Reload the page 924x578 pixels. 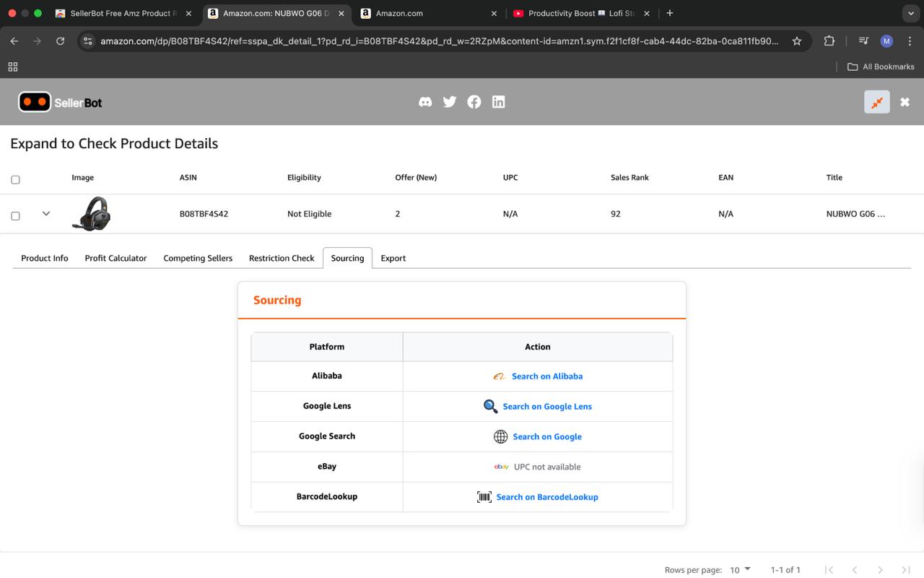(x=61, y=41)
